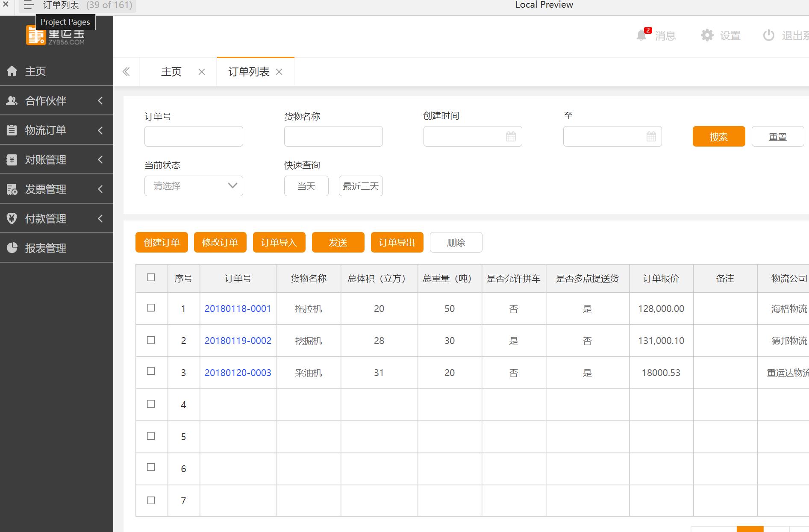Click the 128,000.00 quote cell

pyautogui.click(x=661, y=309)
